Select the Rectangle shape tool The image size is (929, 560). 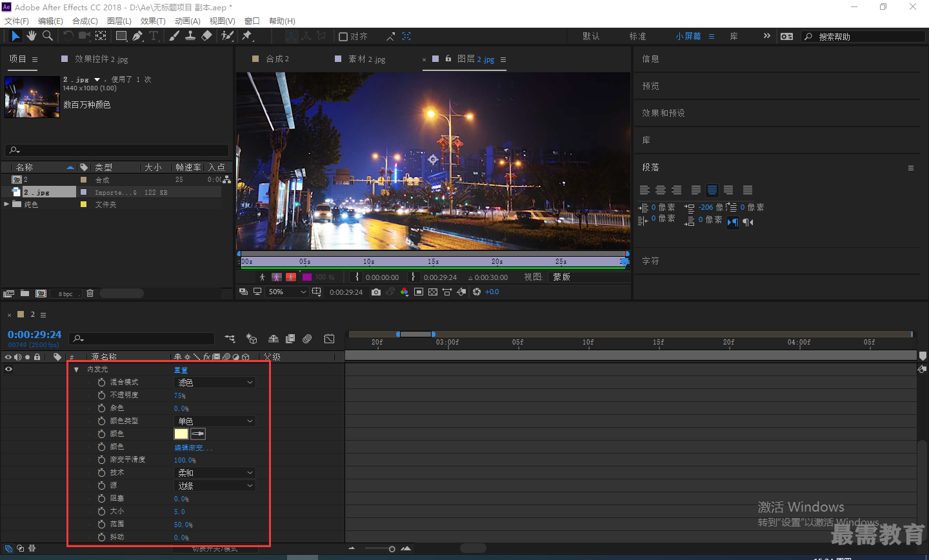pos(121,36)
